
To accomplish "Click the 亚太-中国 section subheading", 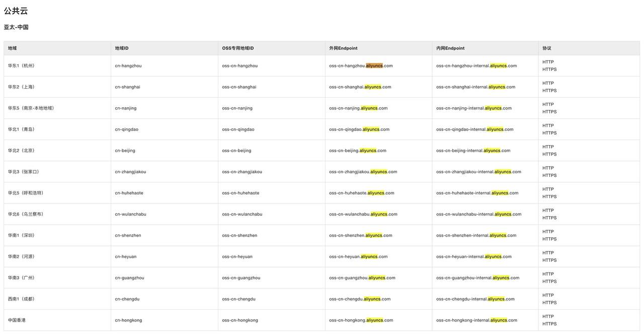I will click(16, 27).
